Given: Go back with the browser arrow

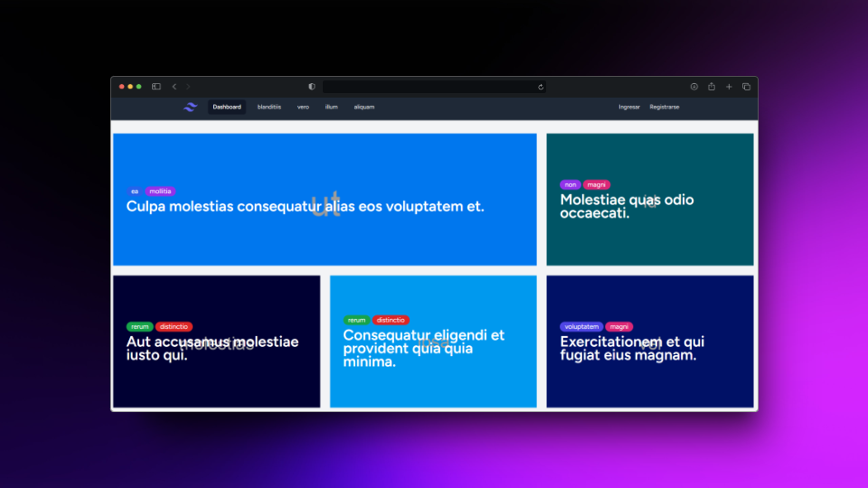Looking at the screenshot, I should coord(175,87).
